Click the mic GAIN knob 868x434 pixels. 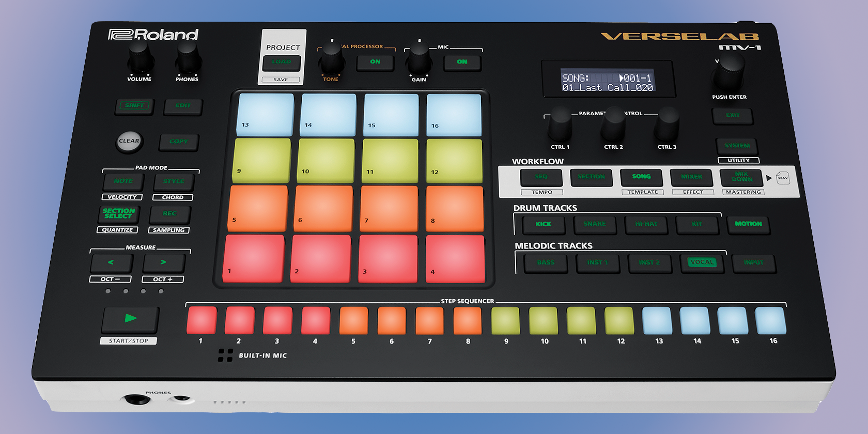[x=419, y=58]
